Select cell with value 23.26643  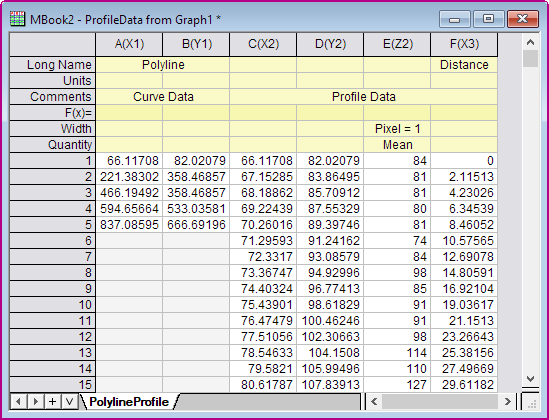(x=464, y=337)
